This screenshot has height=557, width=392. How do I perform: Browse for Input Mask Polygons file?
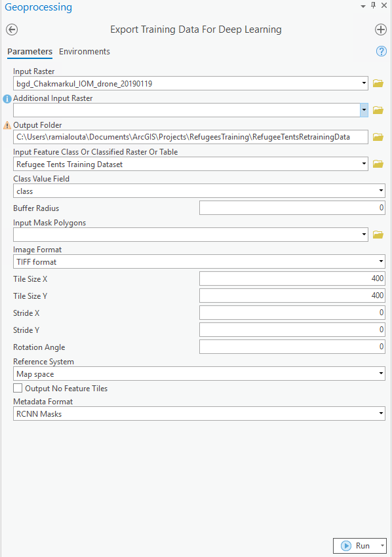[x=378, y=234]
